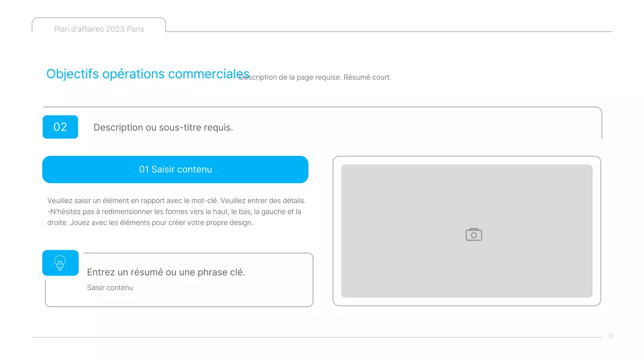Screen dimensions: 644x362
Task: Select the paragraph starting with Veuillez saisir
Action: [176, 212]
